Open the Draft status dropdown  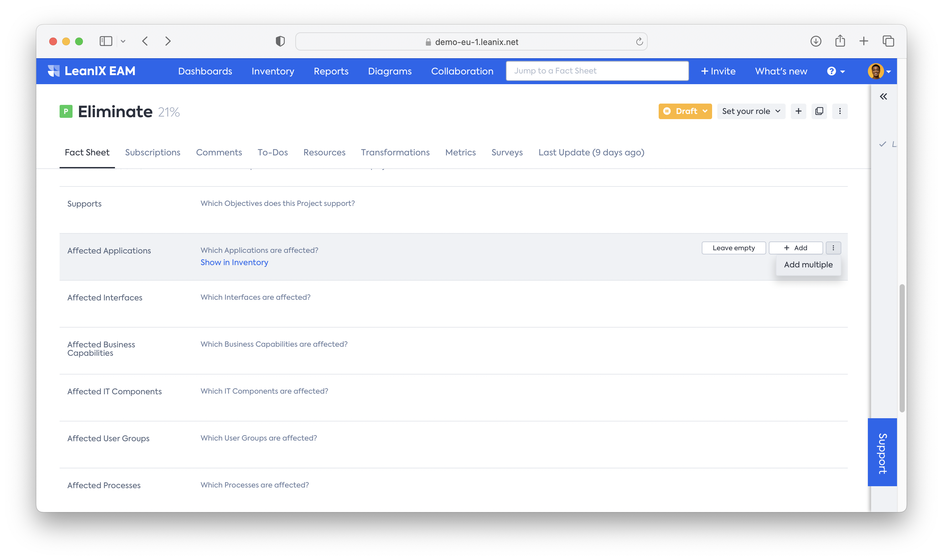tap(685, 111)
